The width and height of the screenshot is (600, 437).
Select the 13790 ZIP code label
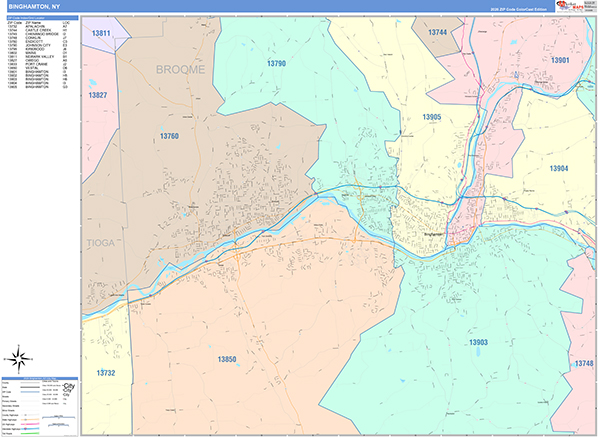click(x=276, y=63)
